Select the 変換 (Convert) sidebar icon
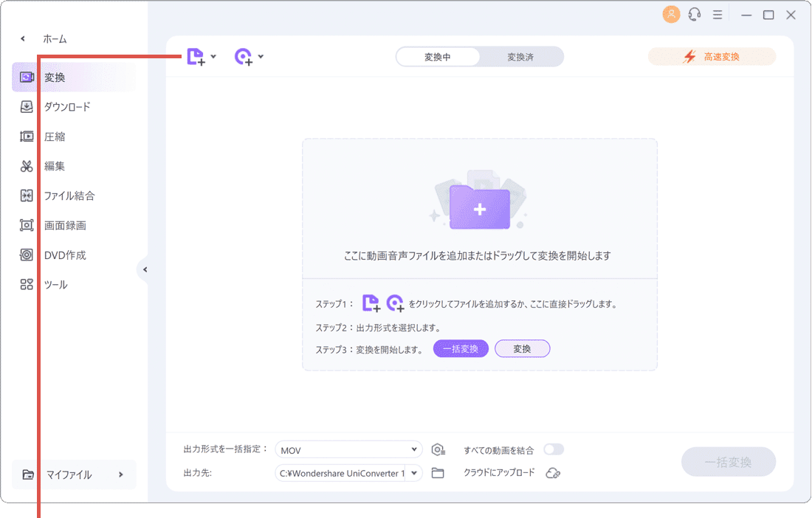Image resolution: width=812 pixels, height=518 pixels. tap(27, 76)
